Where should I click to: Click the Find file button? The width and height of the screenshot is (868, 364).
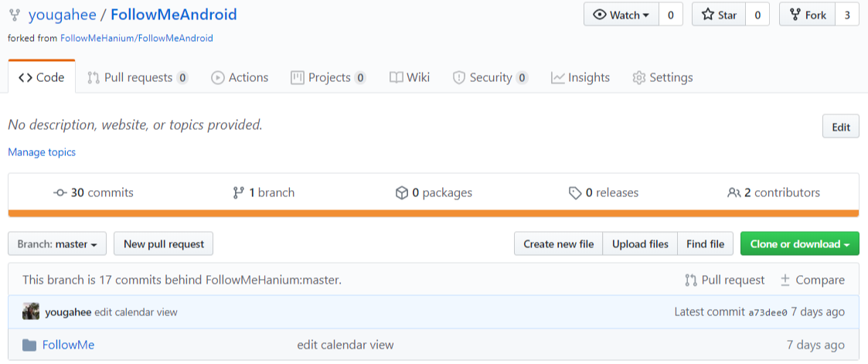click(705, 244)
